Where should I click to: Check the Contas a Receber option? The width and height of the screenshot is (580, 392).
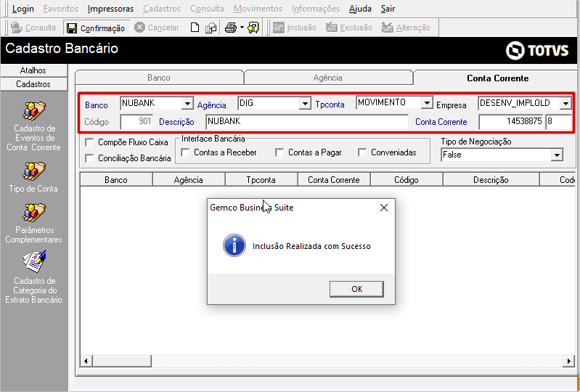tap(185, 152)
